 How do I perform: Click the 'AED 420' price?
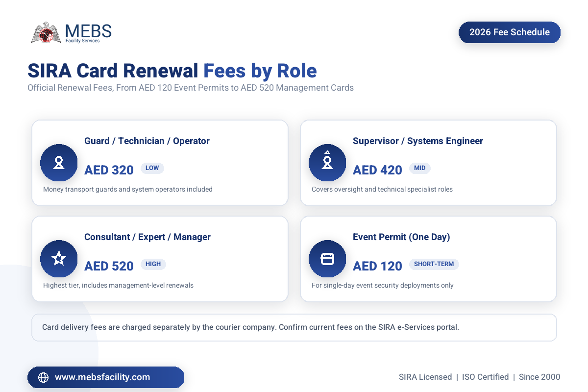(x=377, y=170)
